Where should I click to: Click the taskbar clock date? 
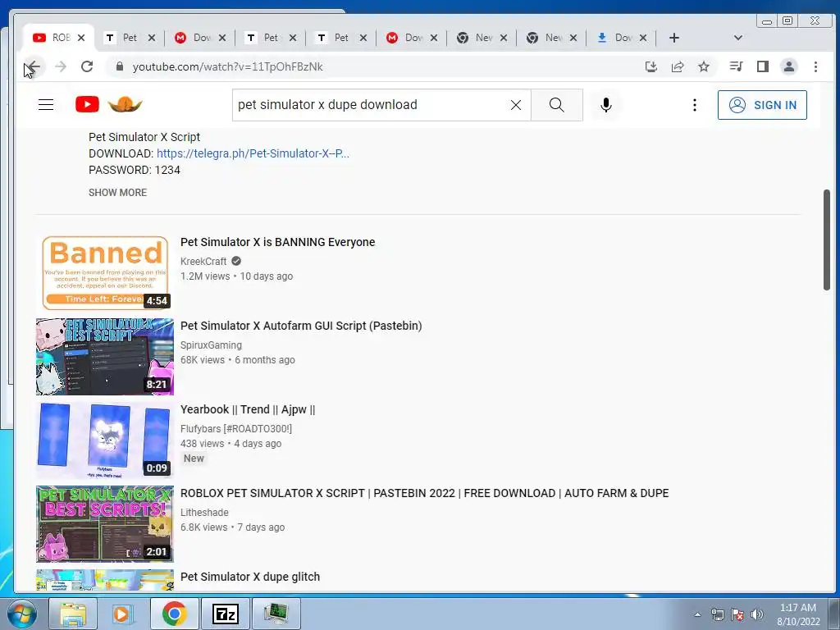tap(798, 614)
